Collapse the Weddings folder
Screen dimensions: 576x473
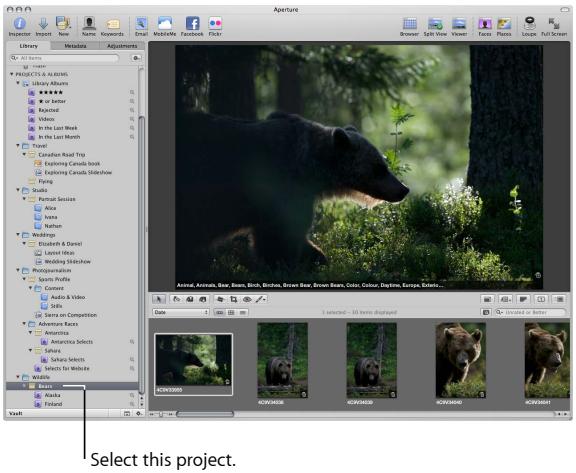18,235
